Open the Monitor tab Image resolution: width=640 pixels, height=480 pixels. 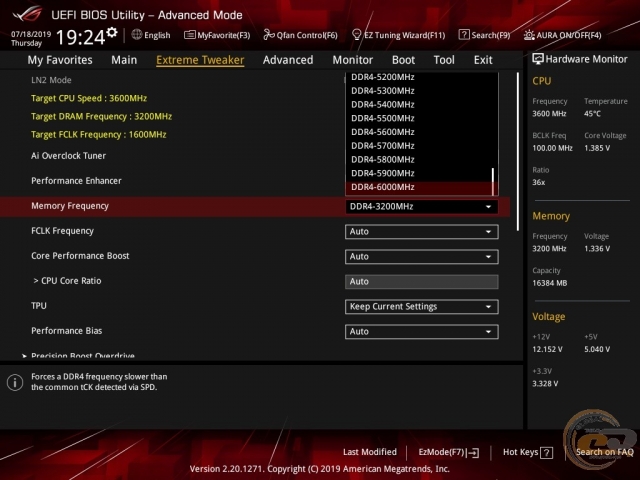pos(353,60)
